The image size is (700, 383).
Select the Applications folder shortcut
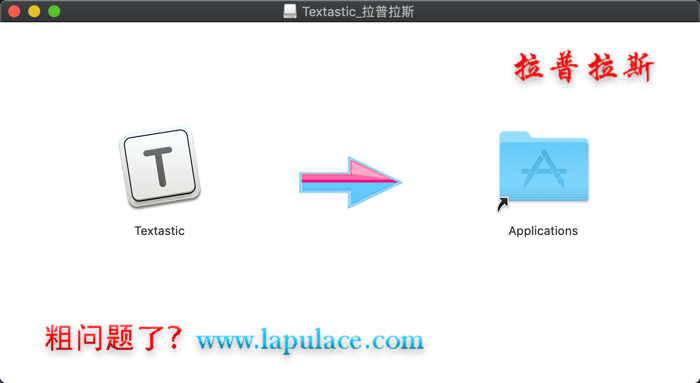(x=543, y=171)
